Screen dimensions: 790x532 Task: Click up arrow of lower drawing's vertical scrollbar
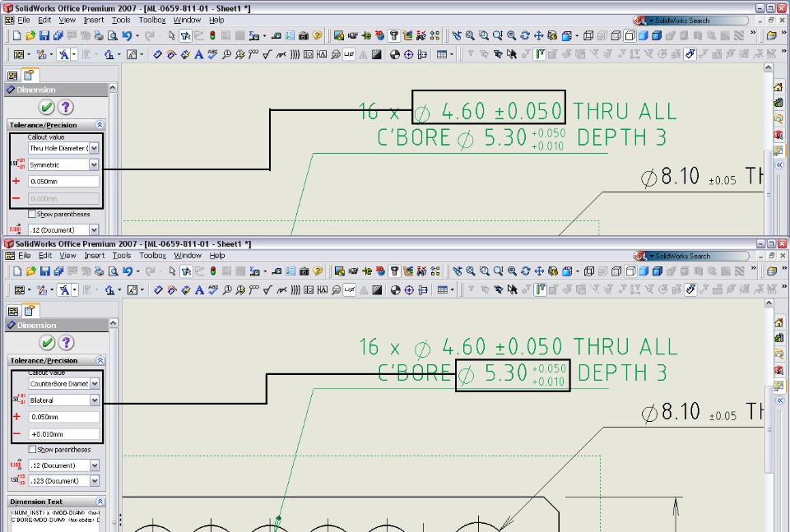769,303
